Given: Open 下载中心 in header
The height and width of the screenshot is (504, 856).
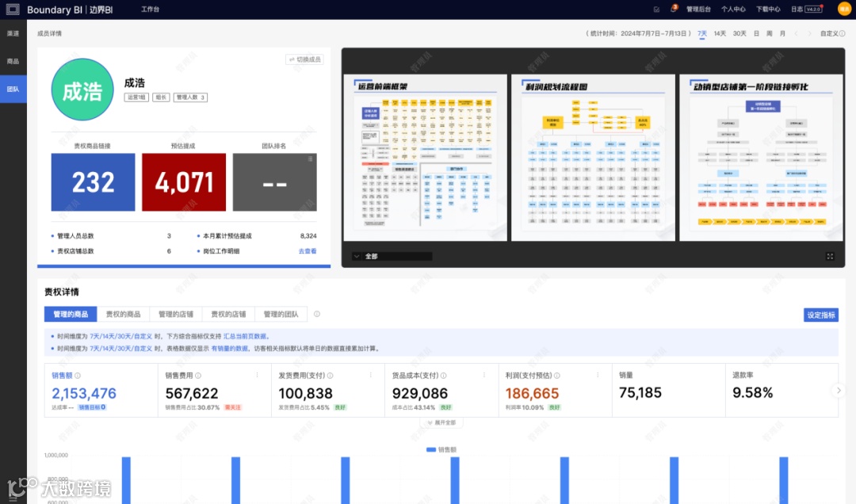Looking at the screenshot, I should pos(768,10).
